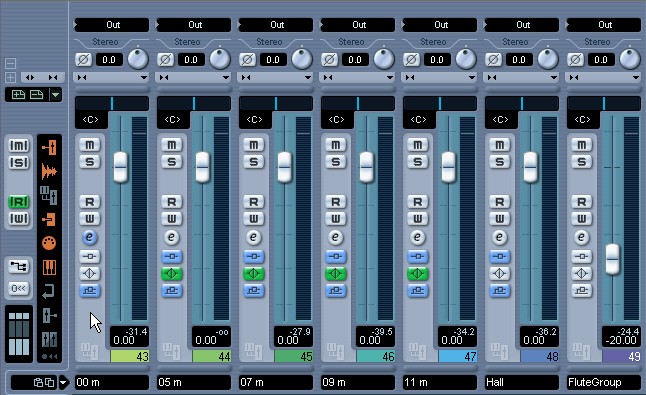The image size is (646, 395).
Task: Open channel settings copy menu arrow at bottom left
Action: click(63, 383)
